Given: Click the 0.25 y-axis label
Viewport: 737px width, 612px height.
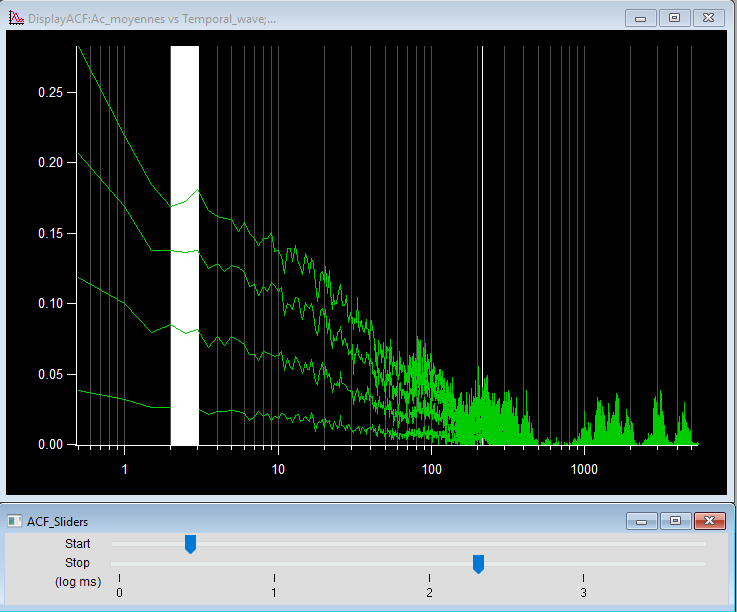Looking at the screenshot, I should click(x=50, y=92).
